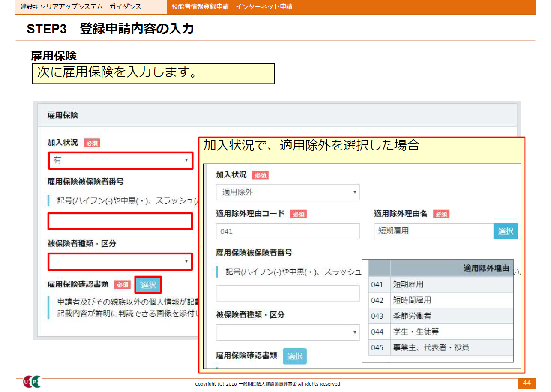Click the 必須 badge next to left 加入状況
The height and width of the screenshot is (392, 551).
[92, 143]
